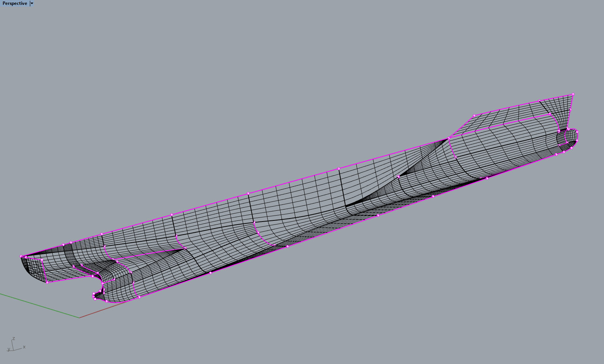Select a control point on the keel bottom edge
The height and width of the screenshot is (364, 604).
coord(287,246)
